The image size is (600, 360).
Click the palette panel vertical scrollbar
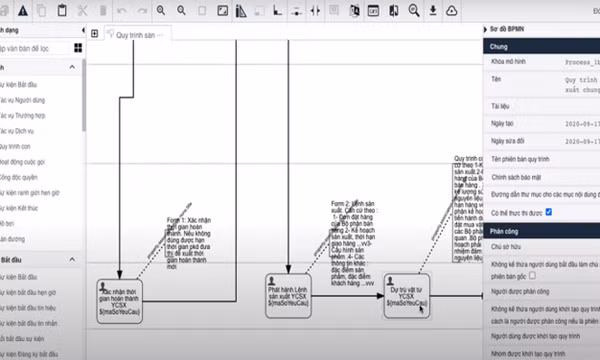pos(84,96)
